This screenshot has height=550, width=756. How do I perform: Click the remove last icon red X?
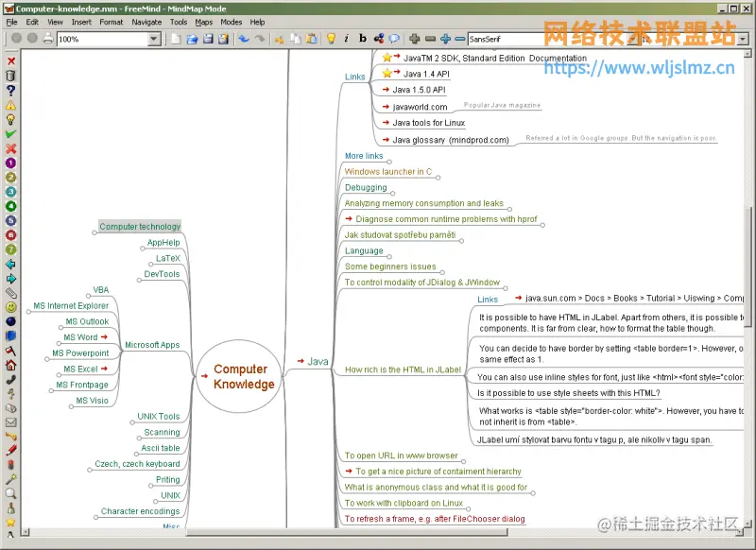(11, 61)
